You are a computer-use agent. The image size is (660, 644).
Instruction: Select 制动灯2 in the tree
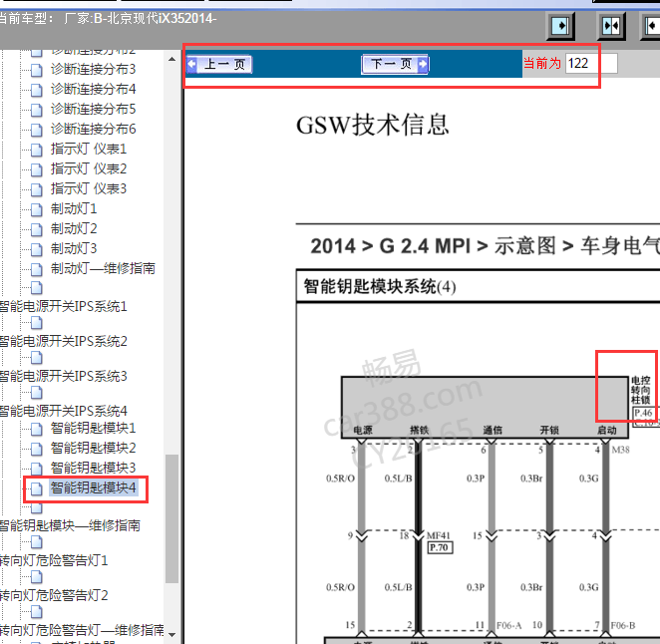click(x=74, y=228)
